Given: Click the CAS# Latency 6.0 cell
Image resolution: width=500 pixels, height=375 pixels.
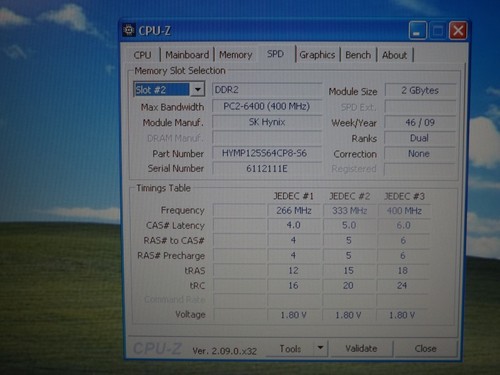Looking at the screenshot, I should 404,225.
